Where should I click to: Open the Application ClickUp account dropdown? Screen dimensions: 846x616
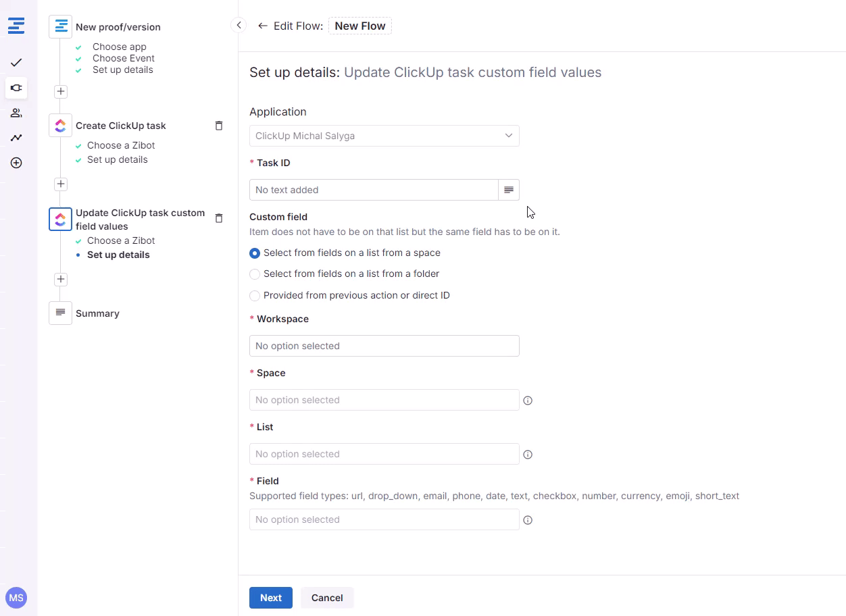(384, 136)
